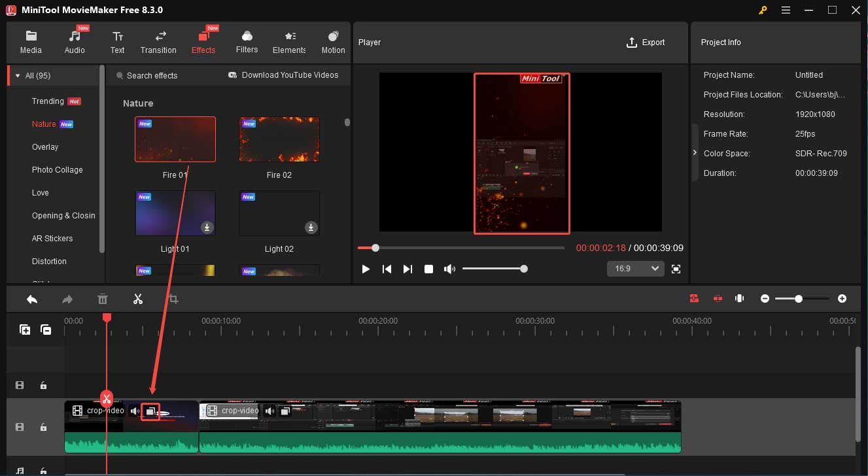
Task: Redo the last action
Action: [x=67, y=299]
